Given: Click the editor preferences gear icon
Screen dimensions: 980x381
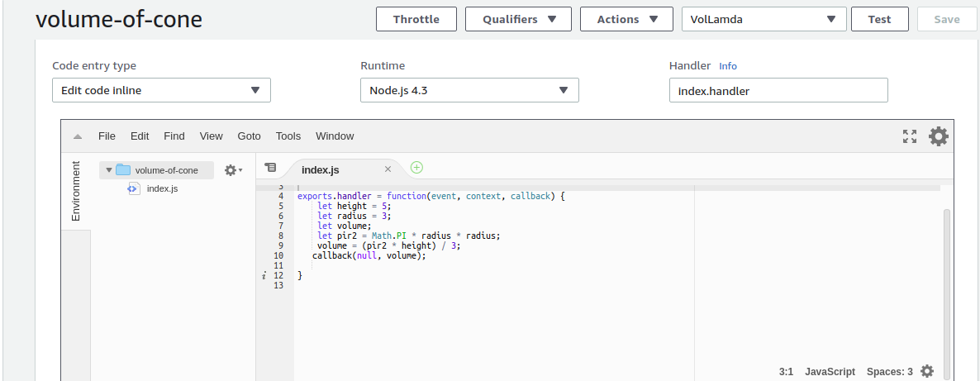Looking at the screenshot, I should (x=939, y=136).
